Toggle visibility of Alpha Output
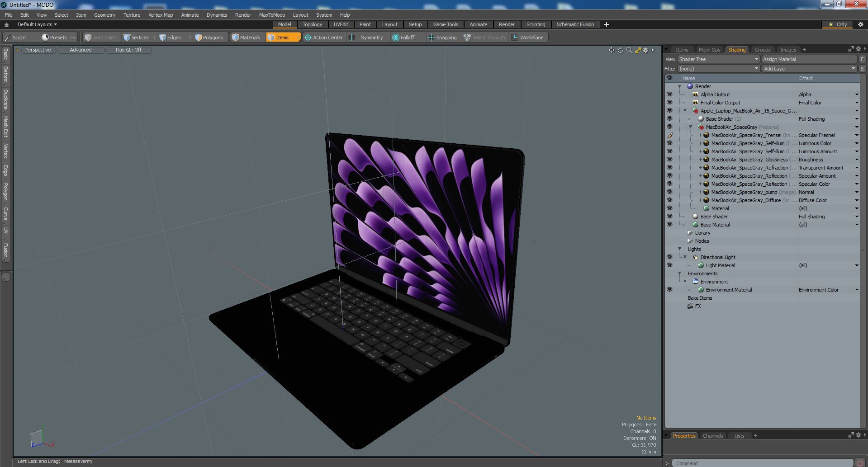The image size is (868, 467). (669, 94)
